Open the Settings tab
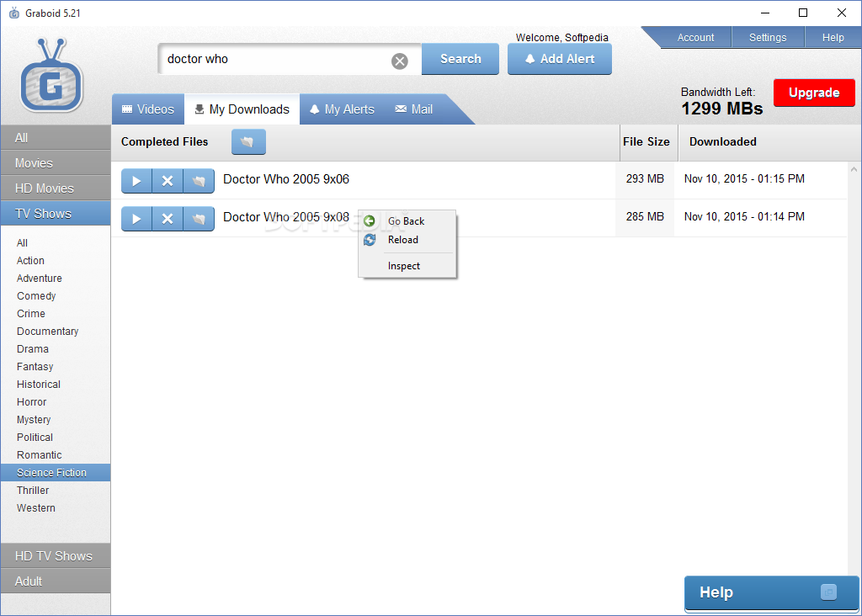The height and width of the screenshot is (616, 862). tap(768, 37)
